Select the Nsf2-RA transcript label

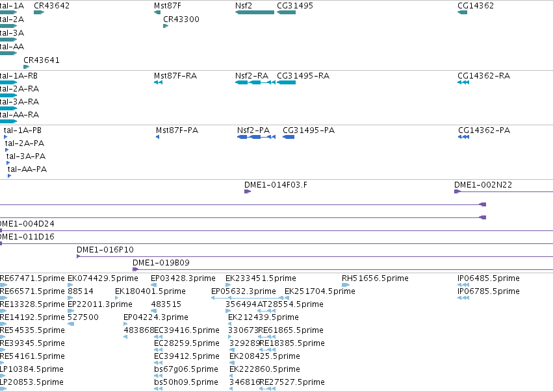(252, 76)
